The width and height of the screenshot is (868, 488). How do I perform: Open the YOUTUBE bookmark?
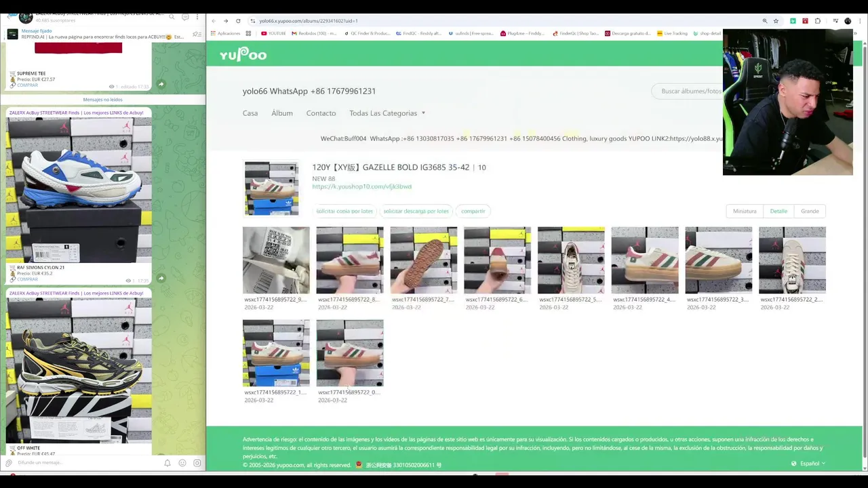(x=273, y=33)
